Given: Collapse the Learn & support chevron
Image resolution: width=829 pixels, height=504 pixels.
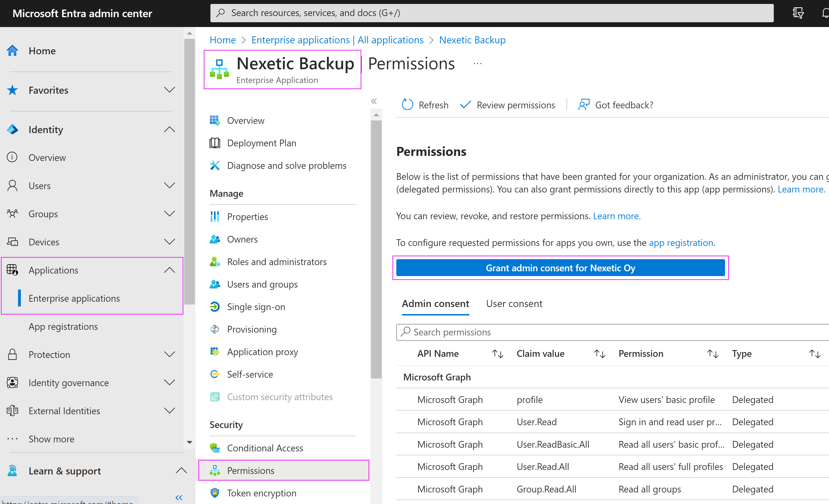Looking at the screenshot, I should click(x=181, y=471).
